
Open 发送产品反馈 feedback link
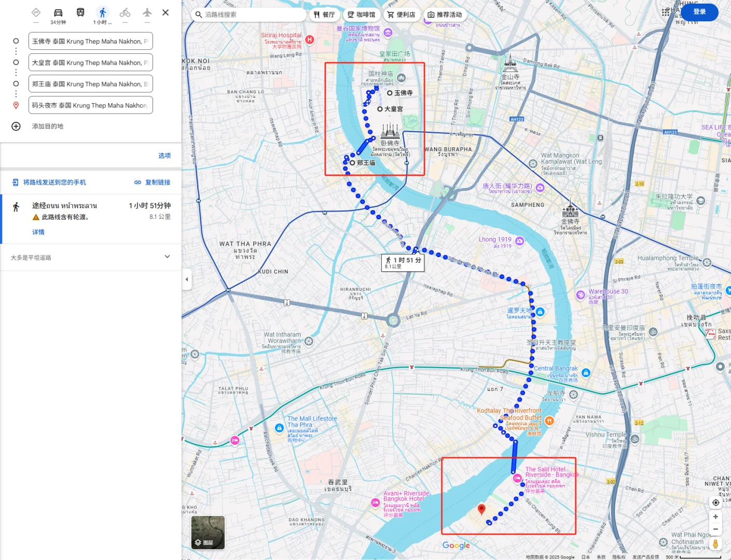point(645,557)
